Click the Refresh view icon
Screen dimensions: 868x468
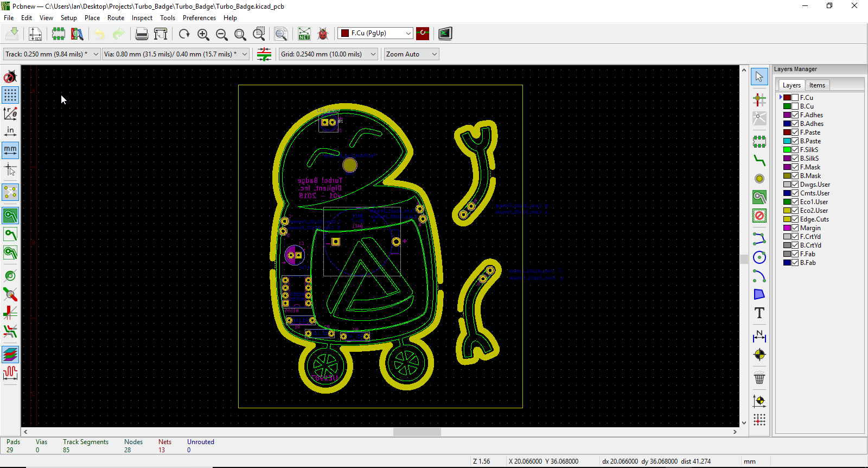184,34
